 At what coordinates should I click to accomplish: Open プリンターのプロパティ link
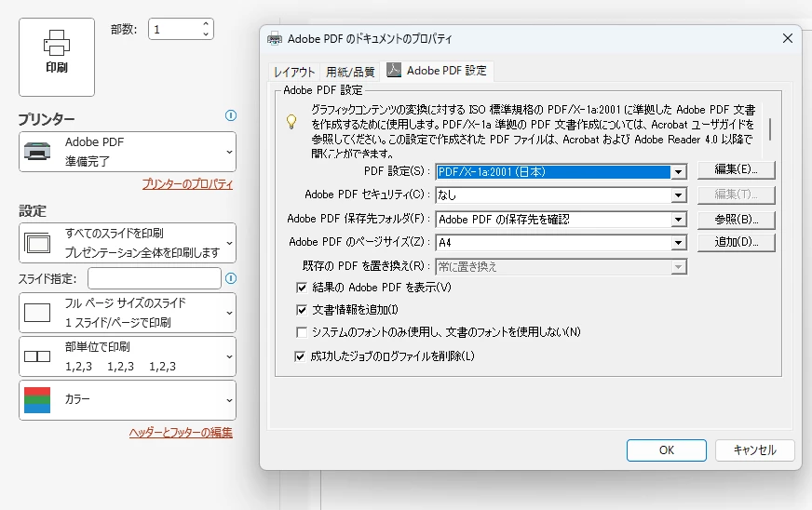pos(187,184)
